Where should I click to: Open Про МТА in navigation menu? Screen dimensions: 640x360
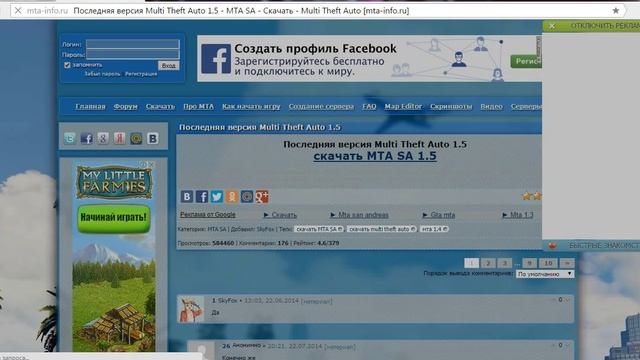tap(198, 107)
